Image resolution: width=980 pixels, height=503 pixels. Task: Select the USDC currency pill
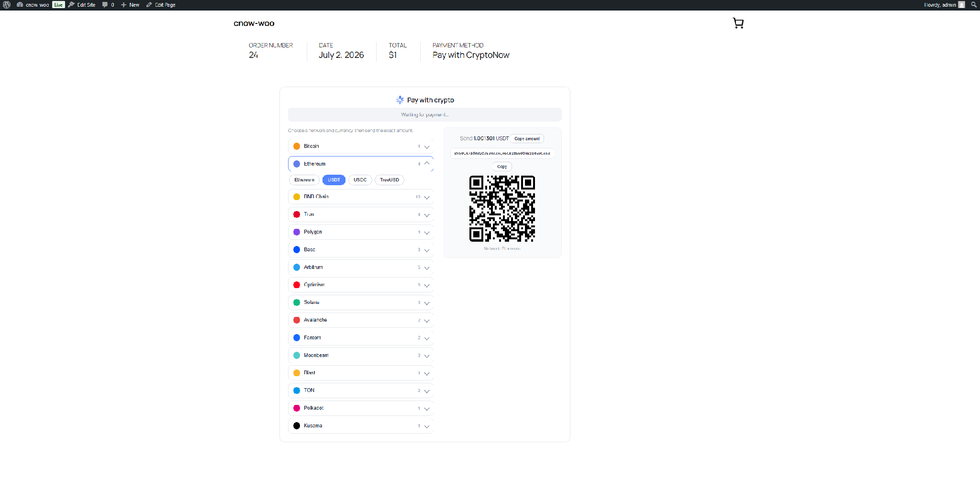click(x=360, y=180)
